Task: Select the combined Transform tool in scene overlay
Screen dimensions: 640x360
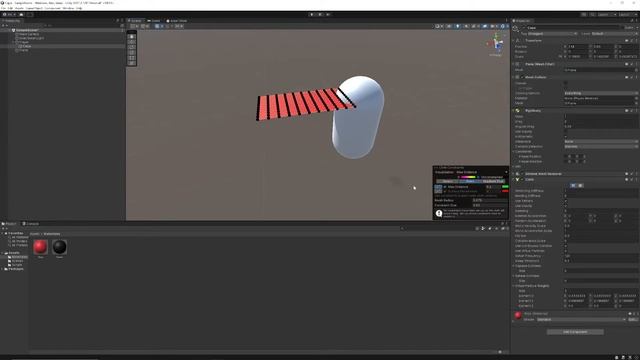Action: pyautogui.click(x=131, y=63)
